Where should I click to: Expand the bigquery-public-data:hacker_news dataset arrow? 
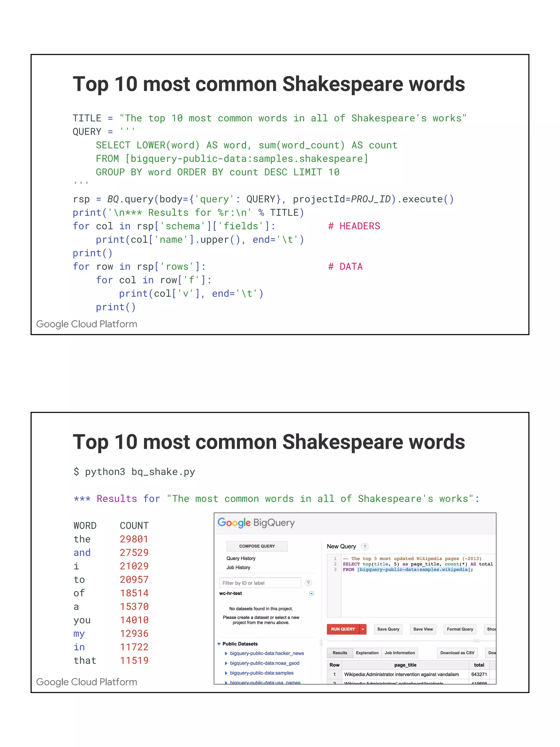coord(226,653)
